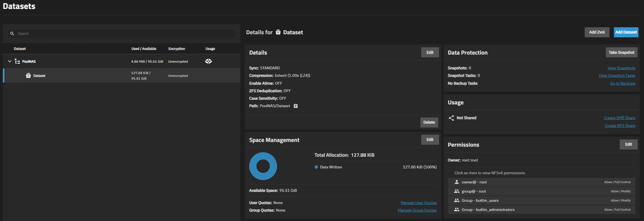Image resolution: width=644 pixels, height=221 pixels.
Task: Click the owner@ person icon
Action: (457, 182)
